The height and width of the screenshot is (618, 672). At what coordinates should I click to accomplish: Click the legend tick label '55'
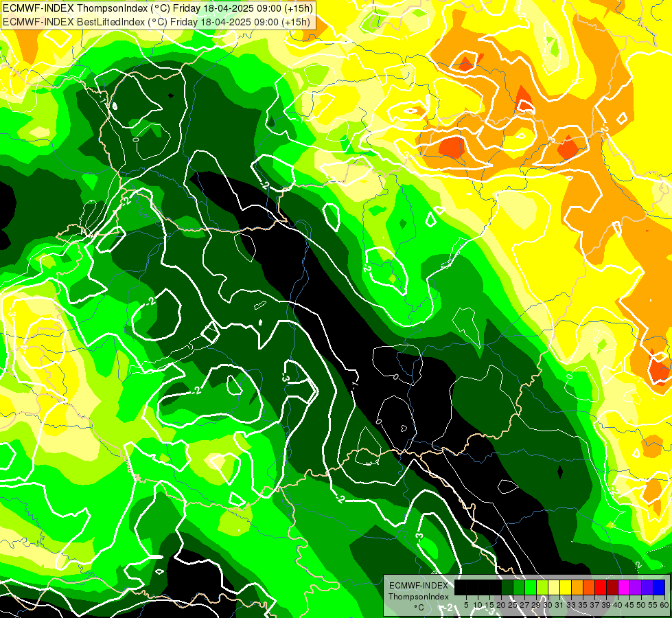tap(653, 605)
